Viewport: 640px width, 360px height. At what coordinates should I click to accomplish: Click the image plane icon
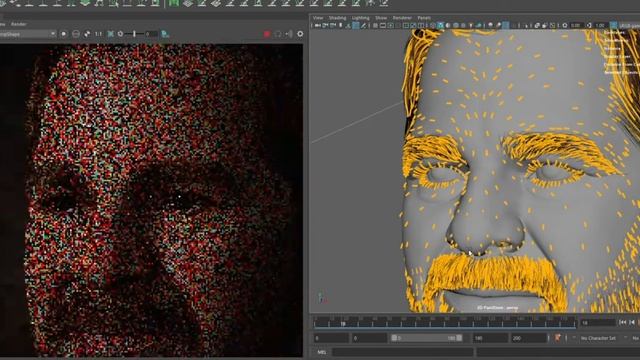pos(348,25)
